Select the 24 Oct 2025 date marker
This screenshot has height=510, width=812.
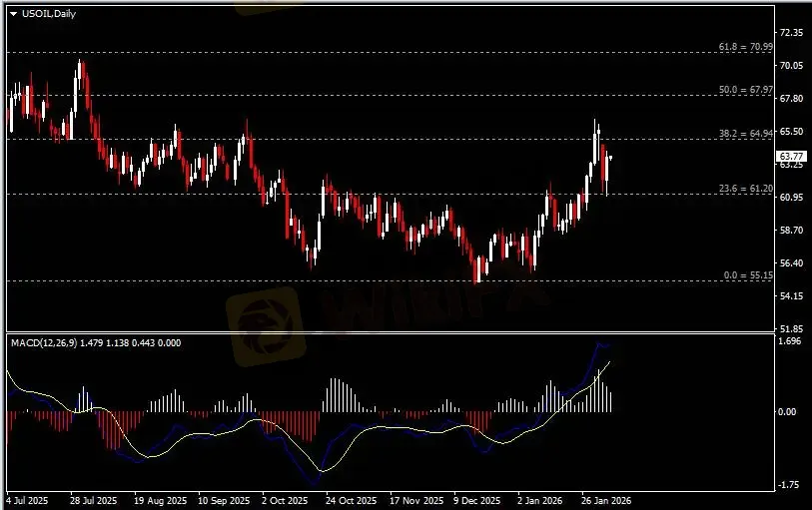pos(352,499)
